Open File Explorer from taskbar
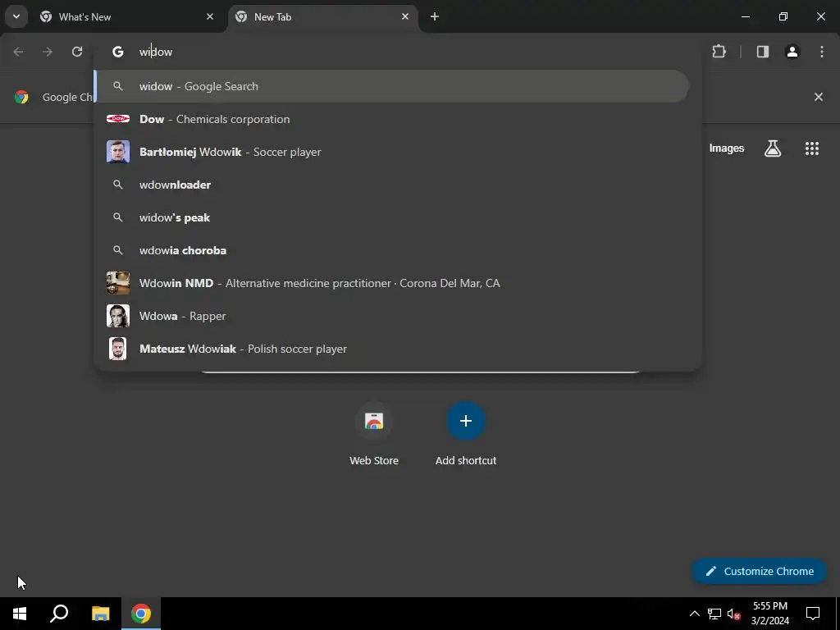Viewport: 840px width, 630px height. point(100,614)
